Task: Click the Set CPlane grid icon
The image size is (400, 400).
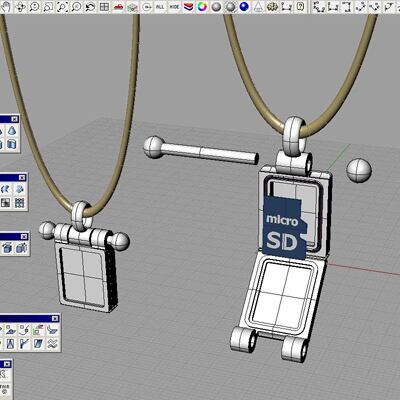Action: pos(132,6)
